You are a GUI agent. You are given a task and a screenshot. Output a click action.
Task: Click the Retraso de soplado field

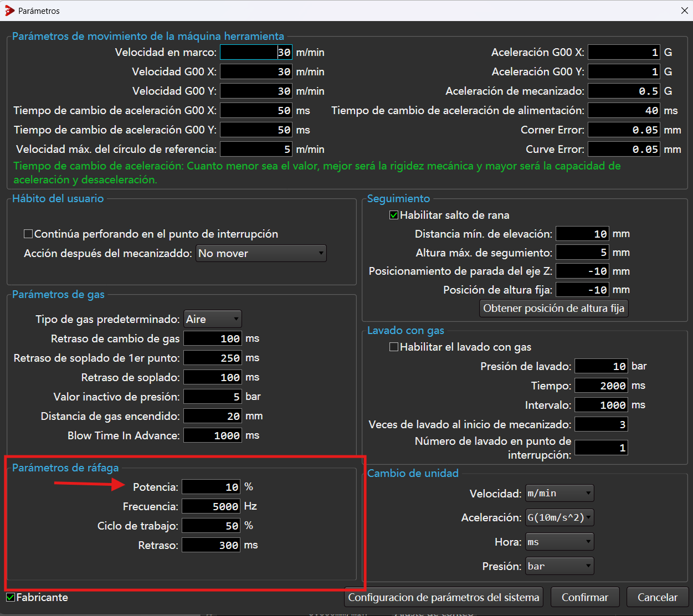(x=213, y=377)
